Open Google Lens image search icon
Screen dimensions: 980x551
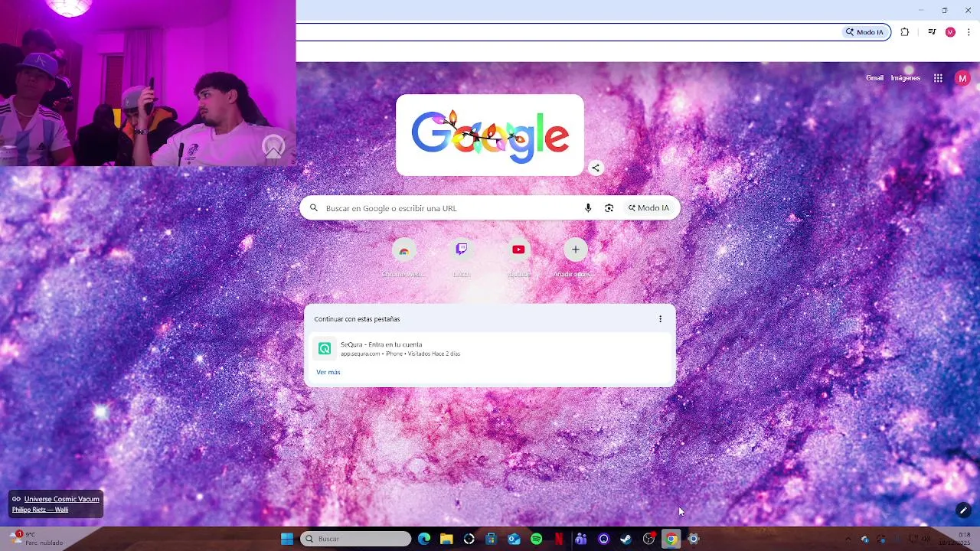[609, 208]
